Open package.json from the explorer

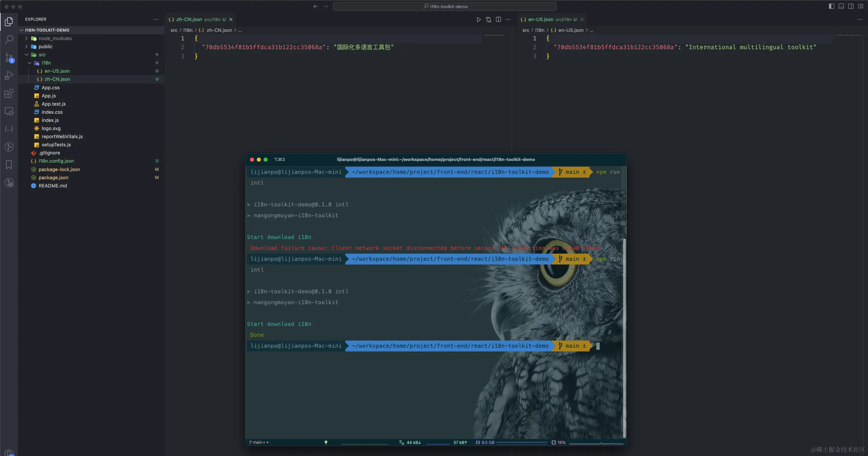pyautogui.click(x=53, y=178)
